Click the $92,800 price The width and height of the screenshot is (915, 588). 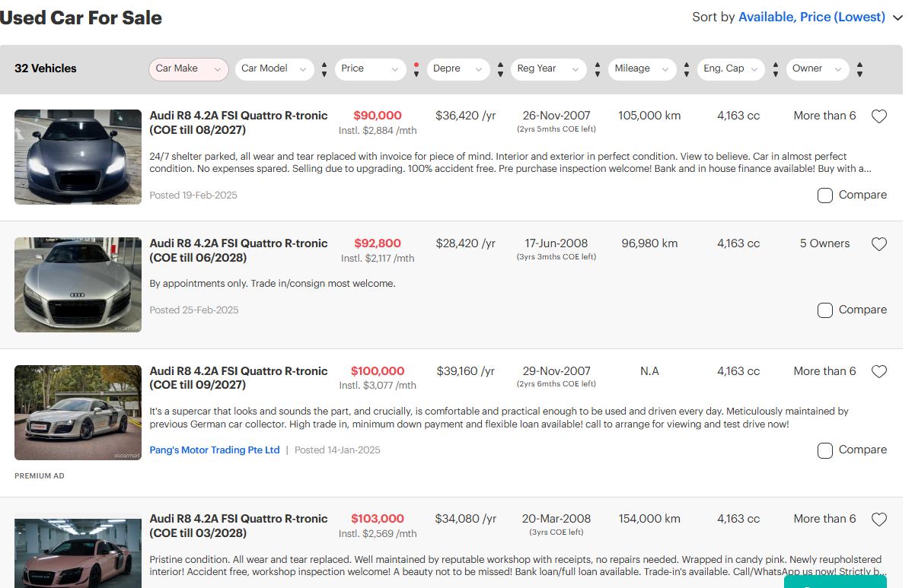point(378,243)
